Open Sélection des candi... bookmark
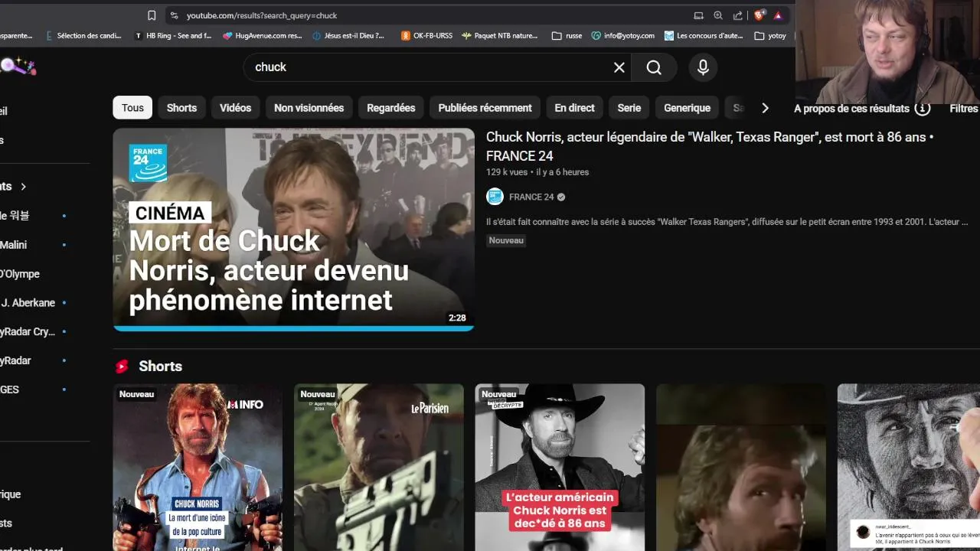This screenshot has height=551, width=980. (83, 35)
